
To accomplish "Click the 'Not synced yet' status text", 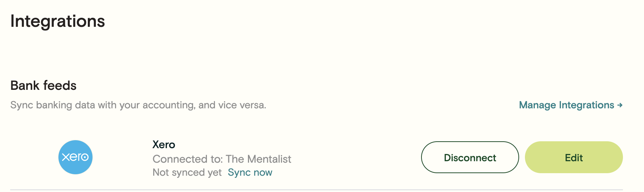I will point(187,172).
